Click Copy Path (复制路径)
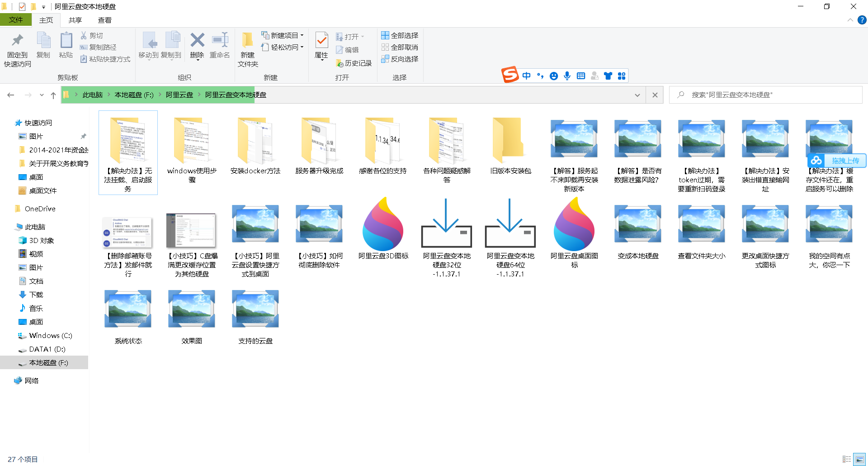 click(x=98, y=47)
